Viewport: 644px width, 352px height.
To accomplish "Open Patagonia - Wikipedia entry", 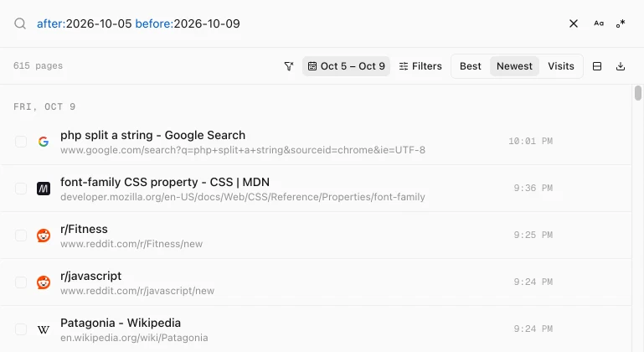I will tap(121, 323).
